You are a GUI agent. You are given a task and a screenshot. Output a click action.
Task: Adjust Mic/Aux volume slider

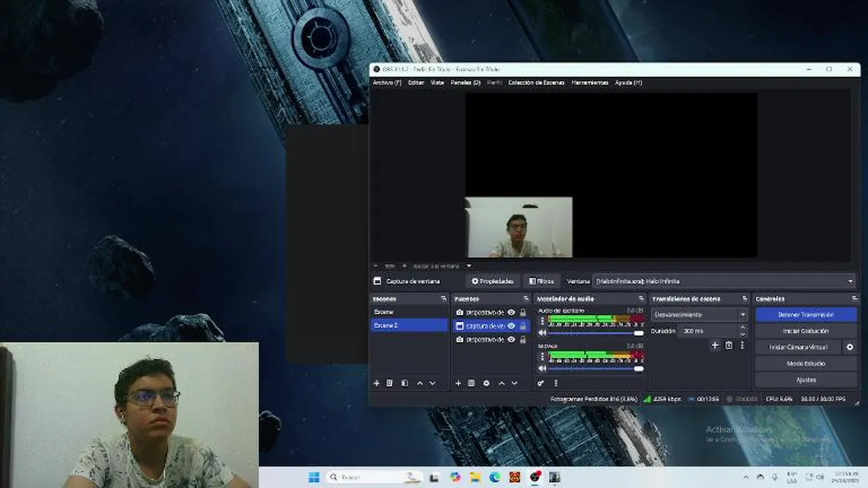coord(596,368)
